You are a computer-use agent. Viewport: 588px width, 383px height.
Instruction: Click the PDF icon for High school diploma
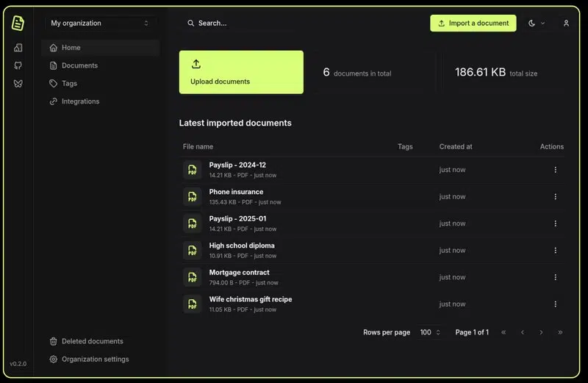click(193, 251)
